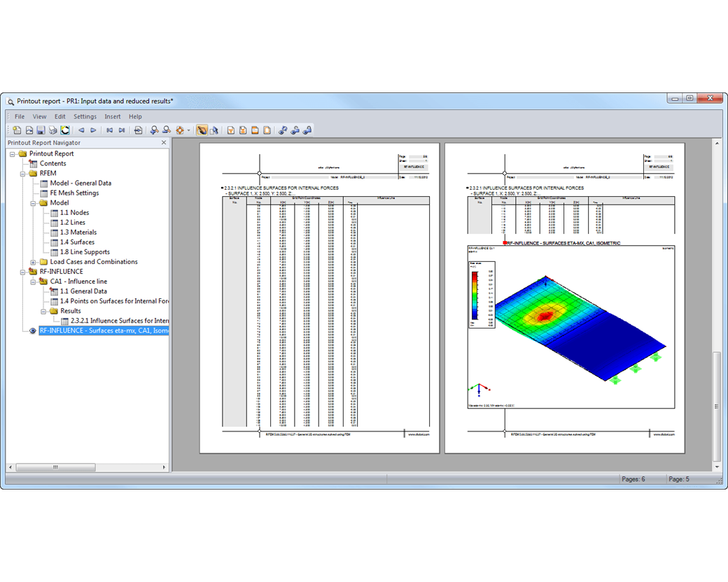Select FE Mesh Settings entry
This screenshot has width=728, height=582.
coord(74,193)
